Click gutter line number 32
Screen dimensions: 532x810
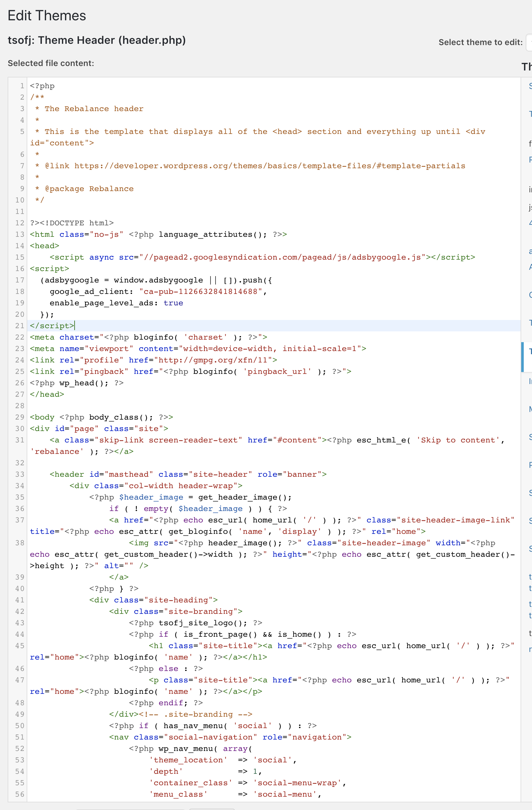(x=20, y=463)
